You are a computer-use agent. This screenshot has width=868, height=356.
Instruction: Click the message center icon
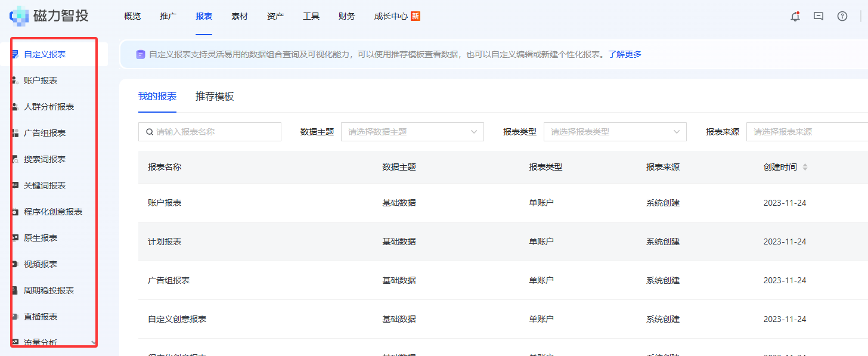click(819, 17)
